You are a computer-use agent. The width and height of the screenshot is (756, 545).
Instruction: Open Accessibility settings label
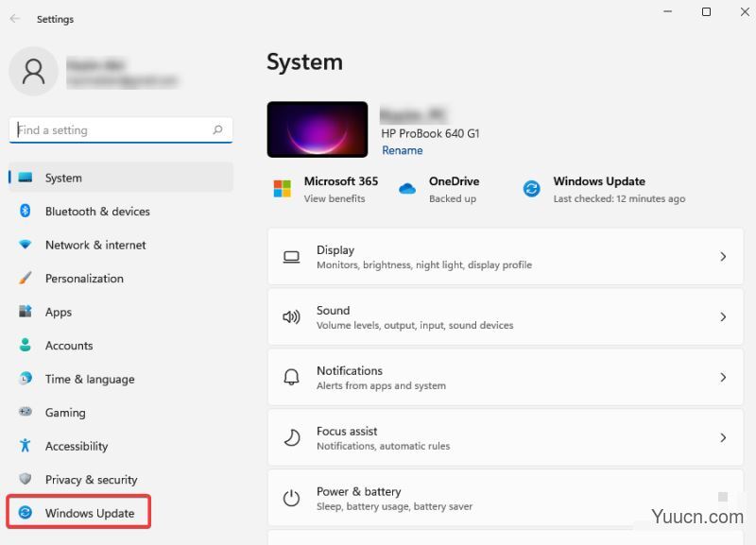(x=77, y=446)
